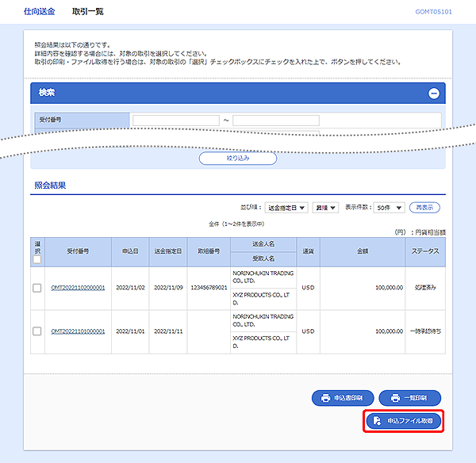Click the 送金人名 column header

pyautogui.click(x=263, y=244)
